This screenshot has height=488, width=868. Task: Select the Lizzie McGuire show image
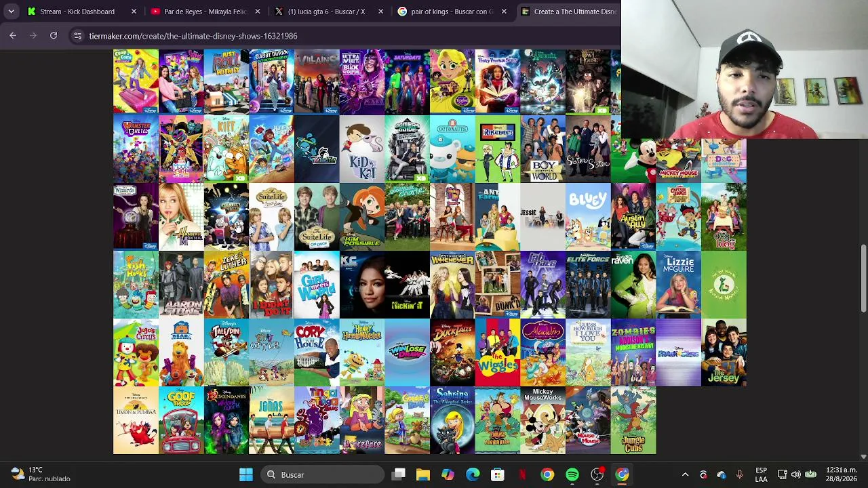(679, 285)
